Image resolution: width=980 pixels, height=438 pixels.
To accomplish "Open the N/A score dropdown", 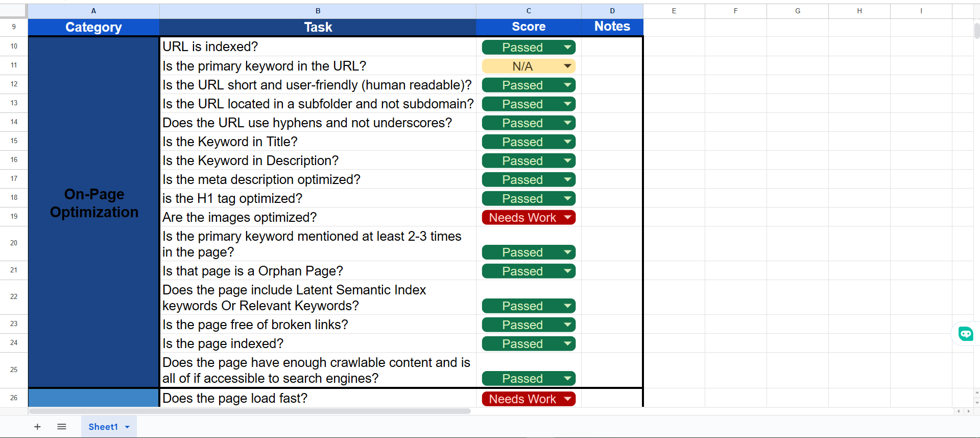I will 567,66.
